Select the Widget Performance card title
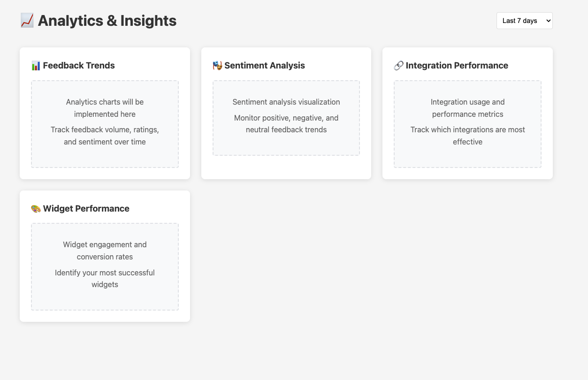Screen dimensions: 588x380 click(86, 209)
